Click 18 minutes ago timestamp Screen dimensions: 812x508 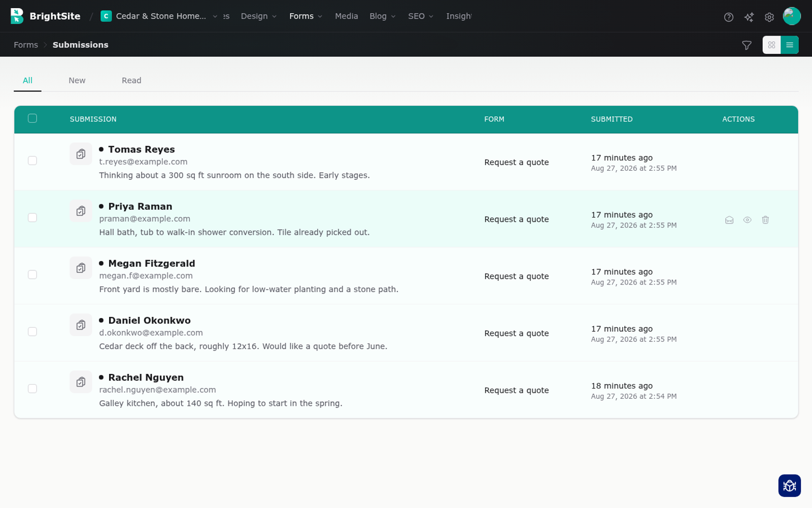(x=622, y=386)
